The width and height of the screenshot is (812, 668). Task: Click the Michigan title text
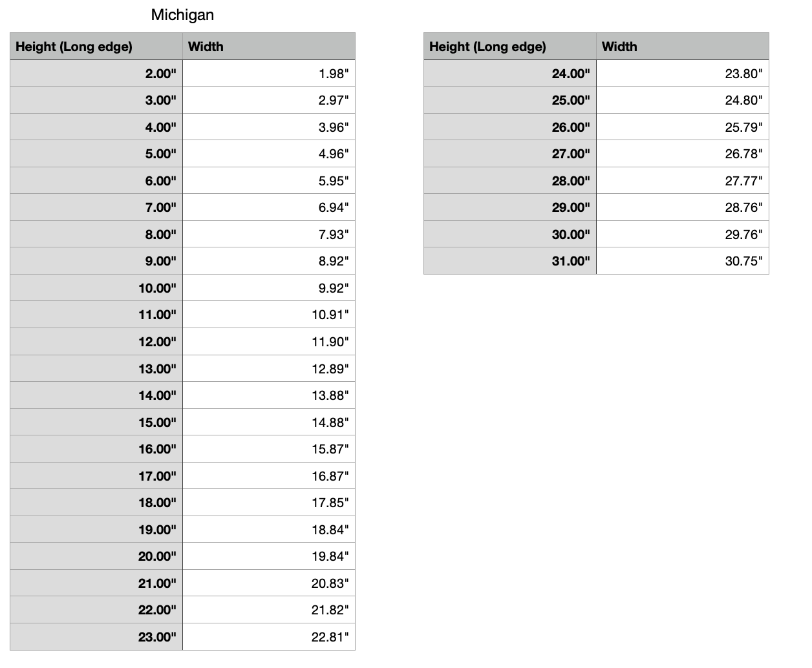coord(182,15)
